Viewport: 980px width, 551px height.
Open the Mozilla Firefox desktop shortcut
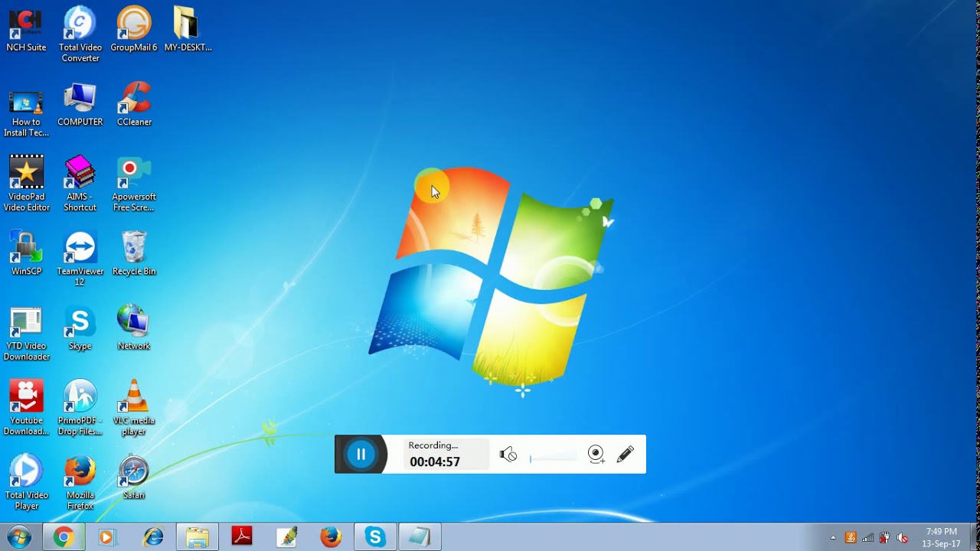(x=80, y=482)
